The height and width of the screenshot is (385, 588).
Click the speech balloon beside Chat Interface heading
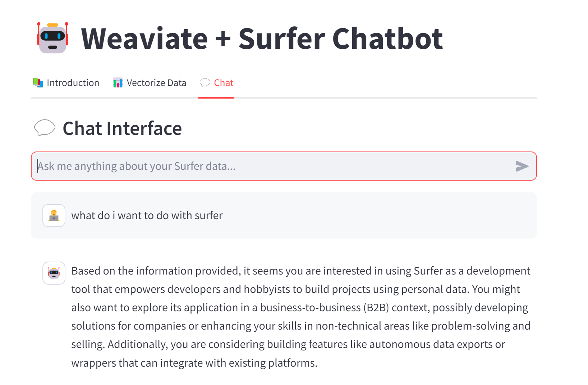(45, 128)
